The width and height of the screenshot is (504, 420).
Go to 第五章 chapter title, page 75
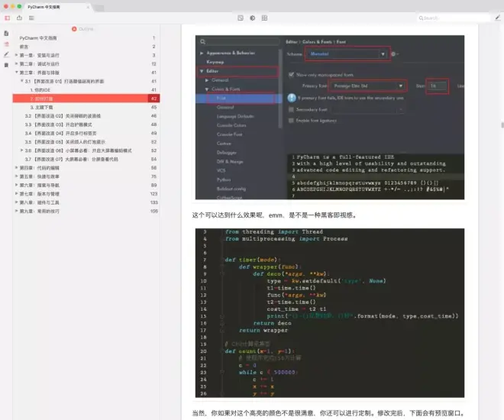[39, 176]
